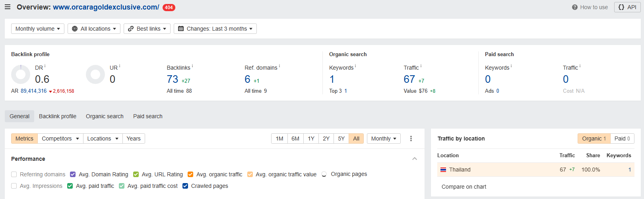The image size is (644, 199).
Task: Click the UR info icon
Action: pyautogui.click(x=120, y=66)
